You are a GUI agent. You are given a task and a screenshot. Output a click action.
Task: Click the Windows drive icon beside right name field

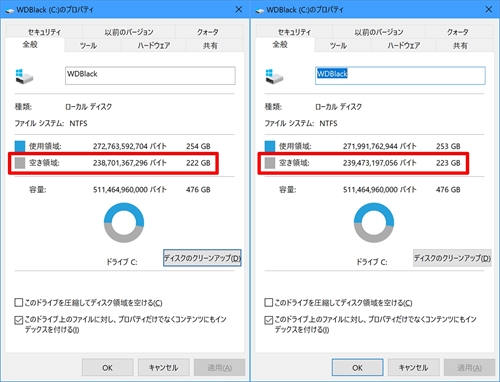point(274,76)
